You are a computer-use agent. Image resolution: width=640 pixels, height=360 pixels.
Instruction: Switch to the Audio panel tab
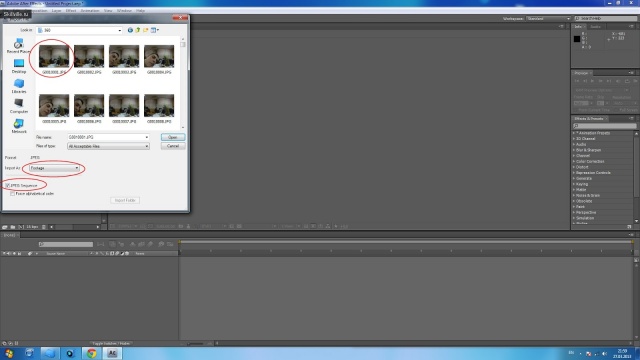[x=595, y=27]
